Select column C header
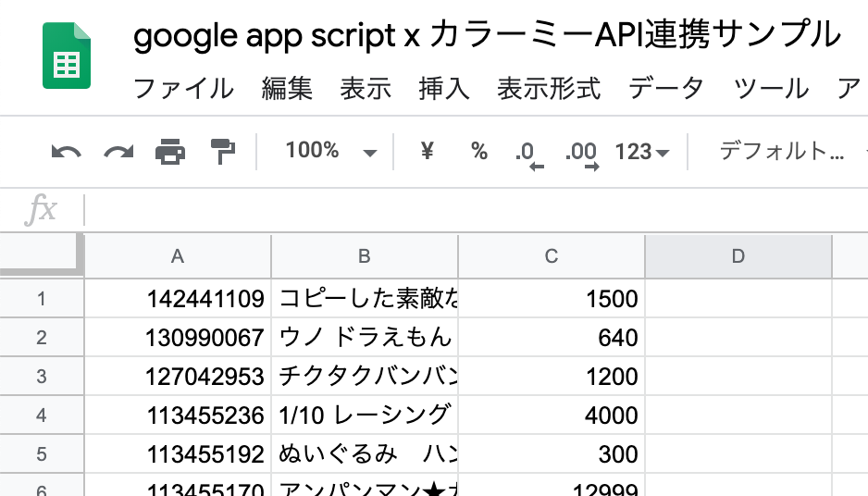Screen dimensions: 868x496 coord(552,256)
